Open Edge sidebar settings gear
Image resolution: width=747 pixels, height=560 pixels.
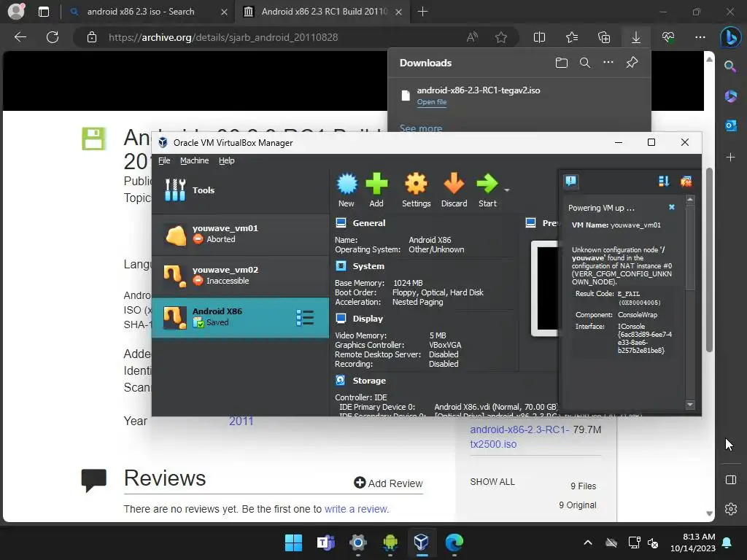click(731, 508)
